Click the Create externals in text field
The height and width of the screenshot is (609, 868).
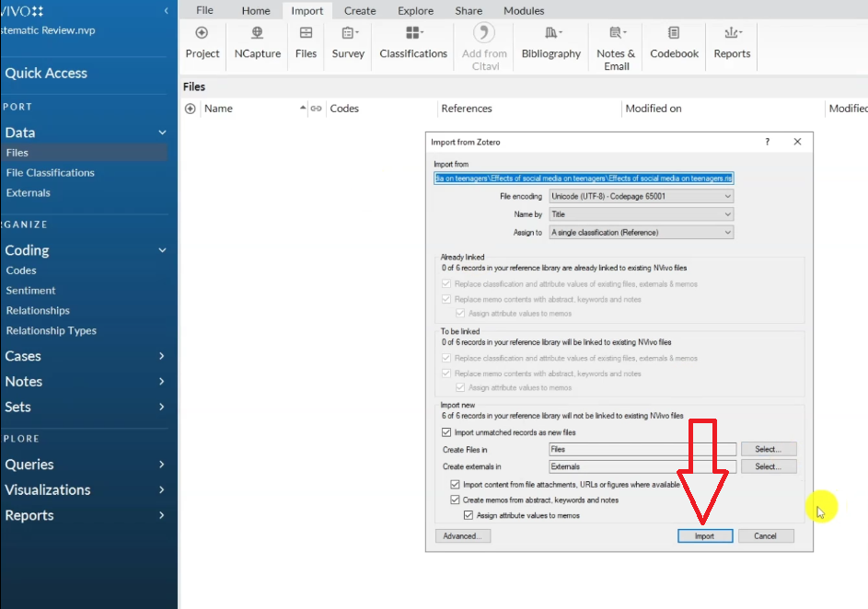click(x=642, y=466)
